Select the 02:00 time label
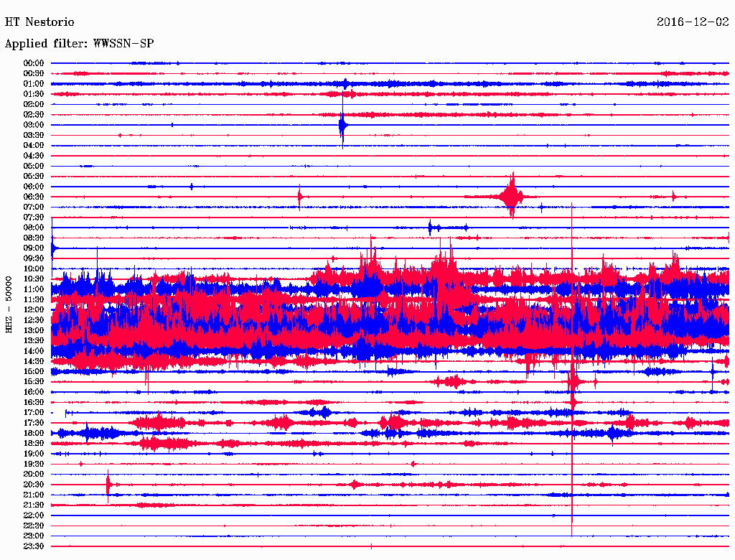 pyautogui.click(x=34, y=104)
